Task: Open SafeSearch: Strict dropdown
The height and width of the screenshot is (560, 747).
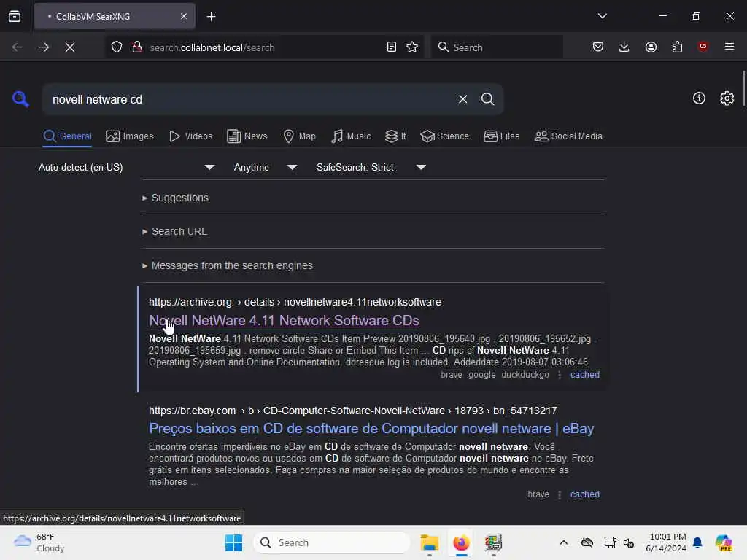Action: click(x=371, y=168)
